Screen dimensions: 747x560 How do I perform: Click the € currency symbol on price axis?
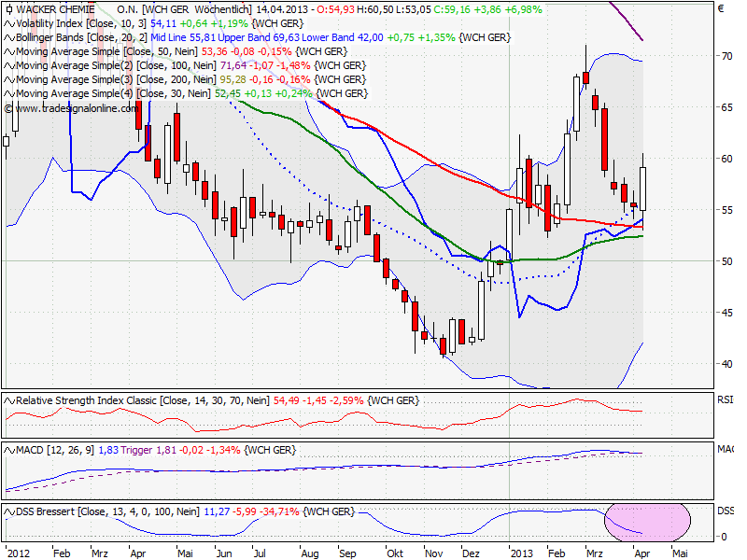721,8
